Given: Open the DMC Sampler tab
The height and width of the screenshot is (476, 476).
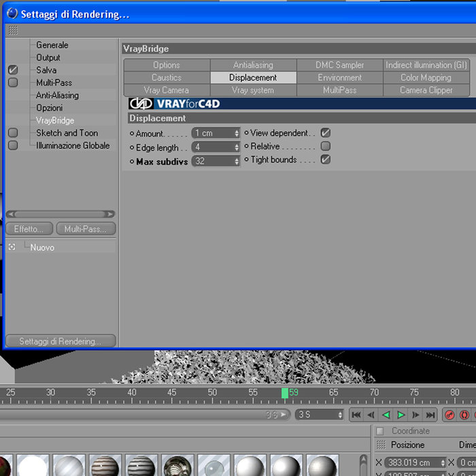Looking at the screenshot, I should coord(340,65).
